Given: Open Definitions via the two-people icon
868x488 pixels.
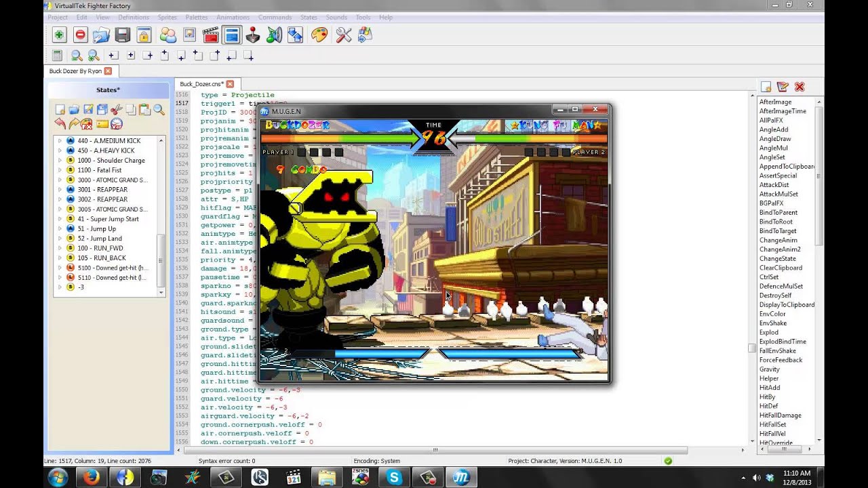Looking at the screenshot, I should coord(168,35).
